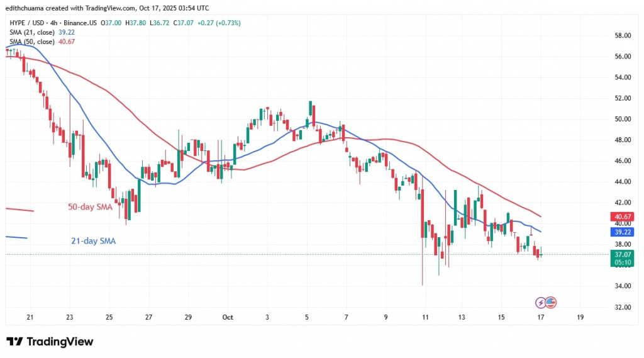Click date 17 on the time axis
644x358 pixels.
pyautogui.click(x=541, y=318)
